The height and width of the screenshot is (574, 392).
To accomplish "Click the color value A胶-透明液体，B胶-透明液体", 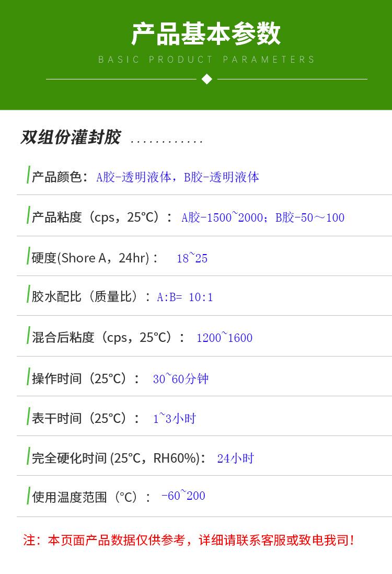I will [178, 177].
